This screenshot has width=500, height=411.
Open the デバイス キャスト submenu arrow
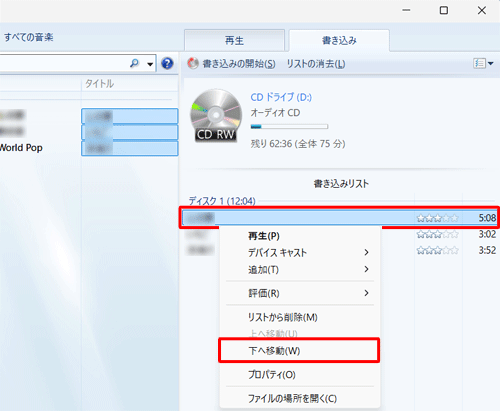tap(366, 252)
